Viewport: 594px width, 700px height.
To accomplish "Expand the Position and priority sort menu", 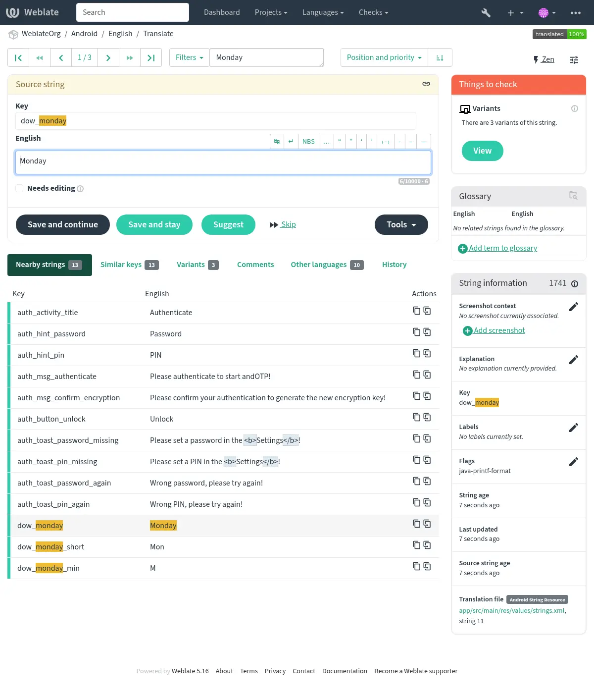I will (384, 57).
